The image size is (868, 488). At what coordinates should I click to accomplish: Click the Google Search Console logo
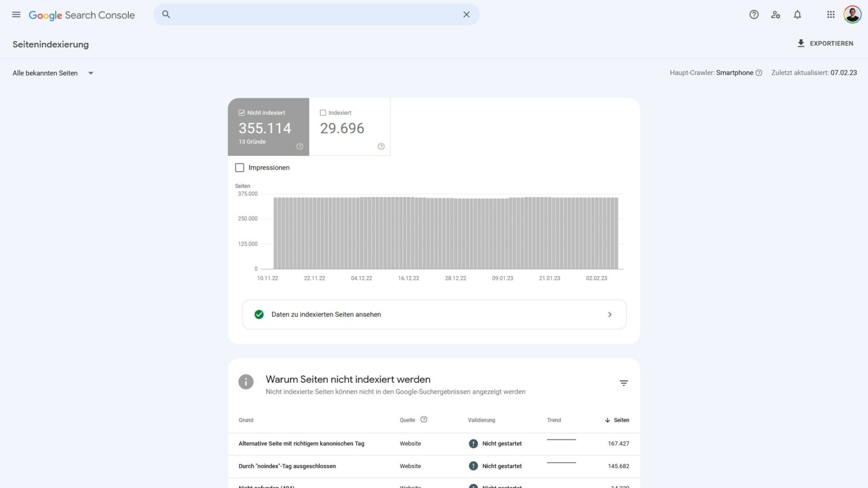tap(82, 15)
